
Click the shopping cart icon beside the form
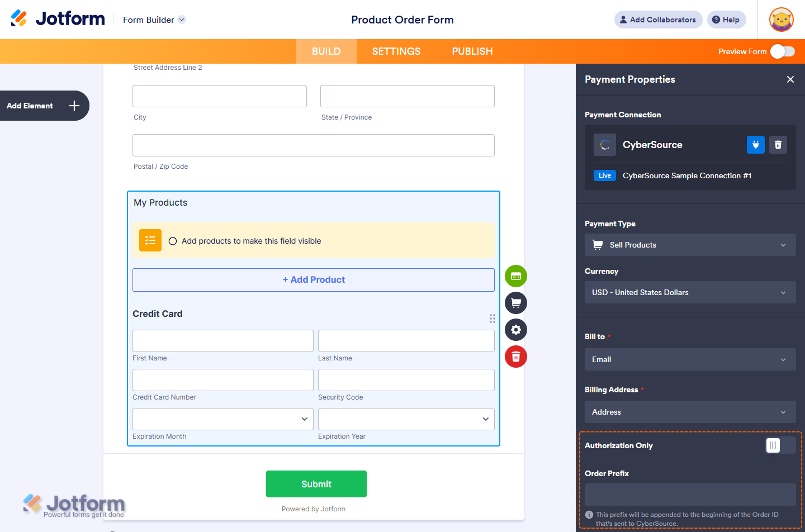515,302
